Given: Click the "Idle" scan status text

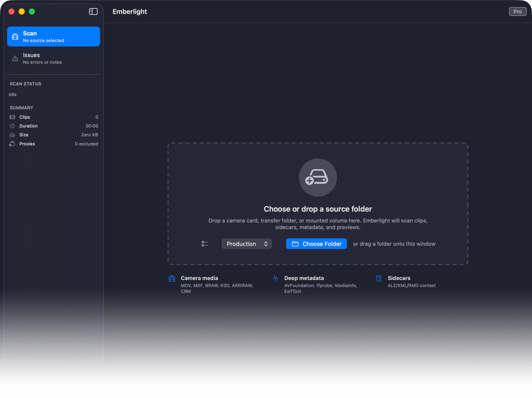Looking at the screenshot, I should click(13, 95).
